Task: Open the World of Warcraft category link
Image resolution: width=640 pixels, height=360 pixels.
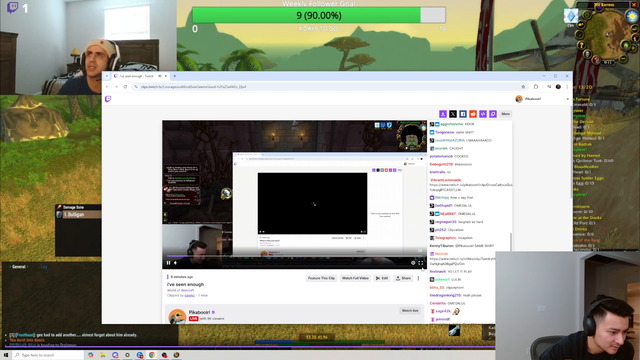Action: (x=180, y=290)
